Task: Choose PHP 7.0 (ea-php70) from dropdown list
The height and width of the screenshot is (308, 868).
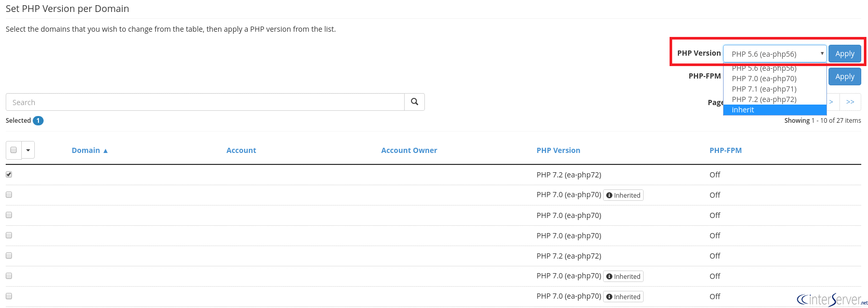Action: (x=774, y=79)
